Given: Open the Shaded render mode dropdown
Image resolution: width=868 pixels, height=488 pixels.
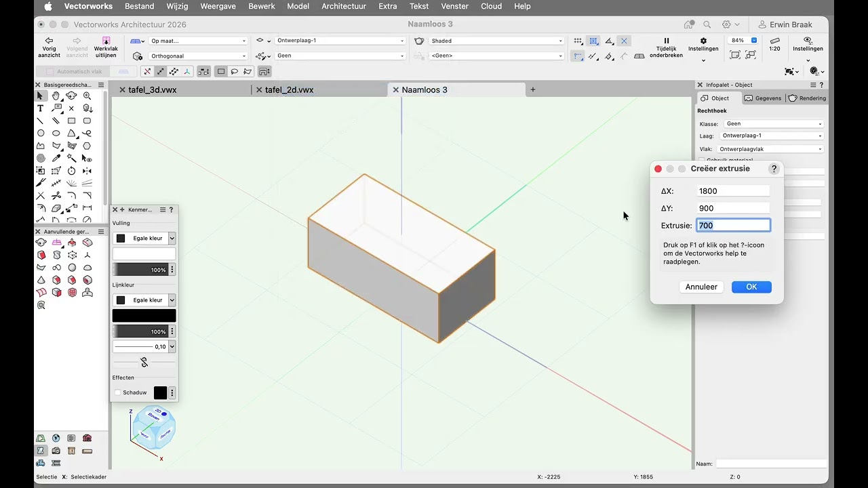Looking at the screenshot, I should [496, 41].
